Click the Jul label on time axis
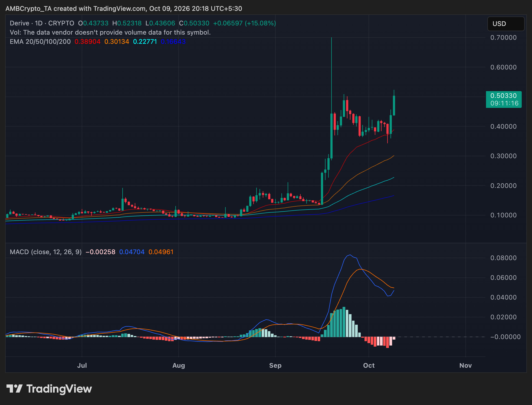This screenshot has width=532, height=405. point(82,366)
